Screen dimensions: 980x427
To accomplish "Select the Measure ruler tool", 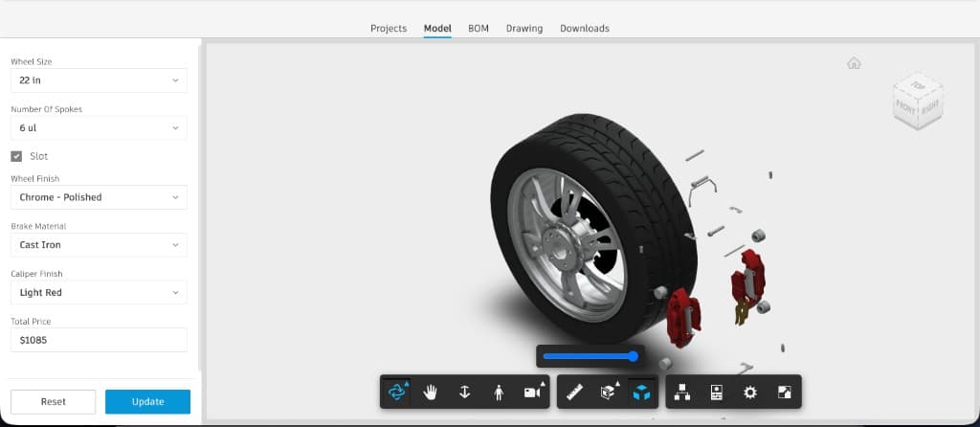I will point(574,392).
